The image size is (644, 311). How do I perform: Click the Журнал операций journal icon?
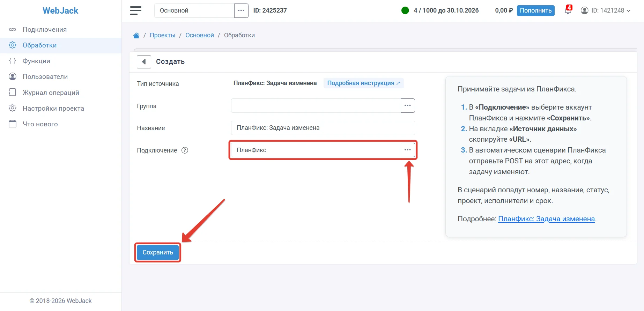coord(13,92)
